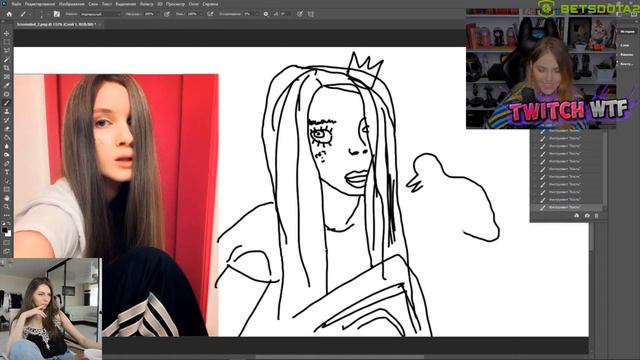
Task: Select the Magic Wand tool
Action: click(x=7, y=59)
